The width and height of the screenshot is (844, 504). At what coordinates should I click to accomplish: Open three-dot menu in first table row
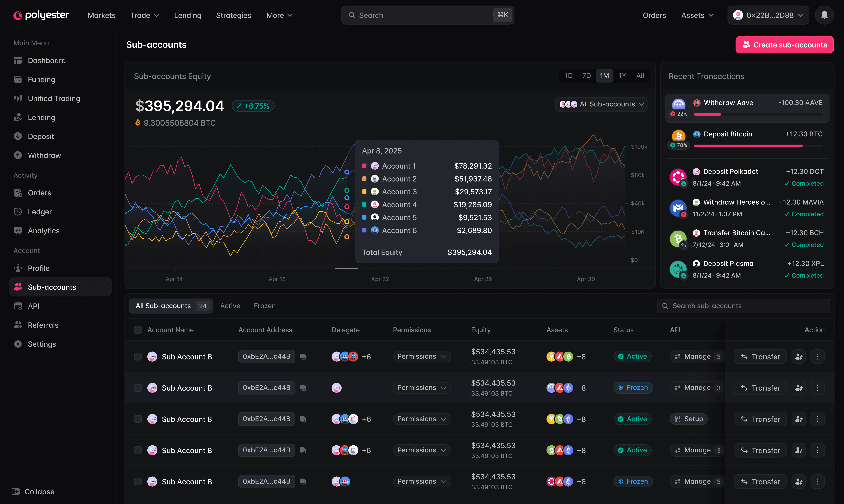(x=818, y=357)
